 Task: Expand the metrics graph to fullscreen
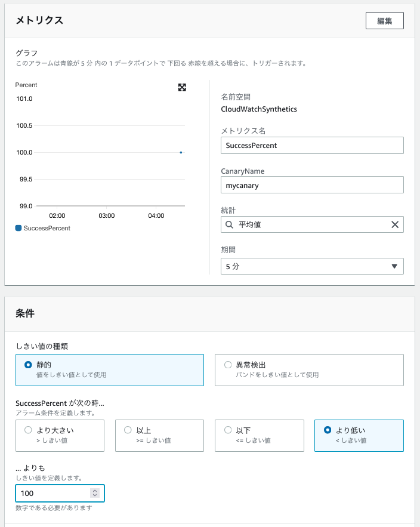coord(181,88)
